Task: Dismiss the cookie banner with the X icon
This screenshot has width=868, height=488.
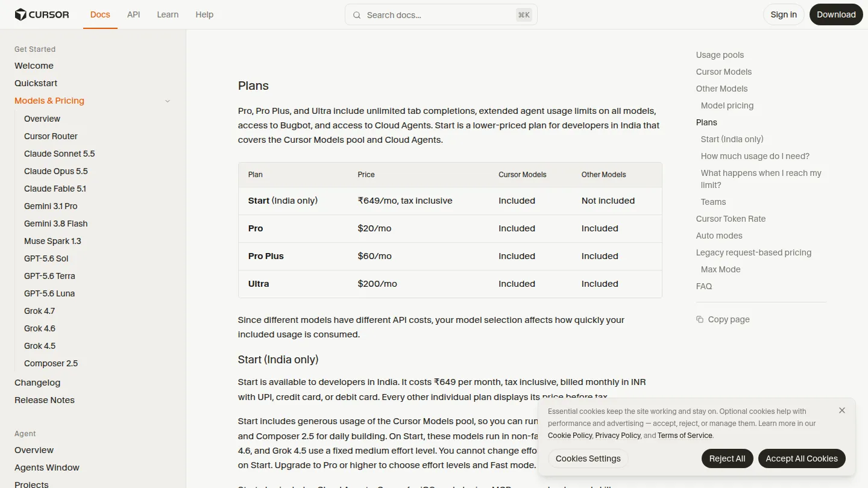Action: pyautogui.click(x=842, y=410)
